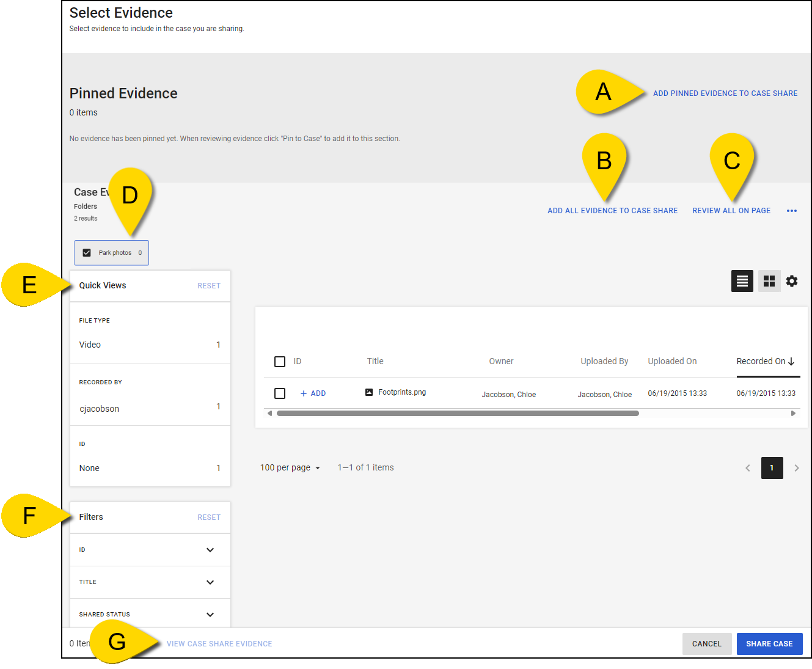Screen dimensions: 812x669
Task: Click the descending sort arrow on Recorded On
Action: pos(791,362)
